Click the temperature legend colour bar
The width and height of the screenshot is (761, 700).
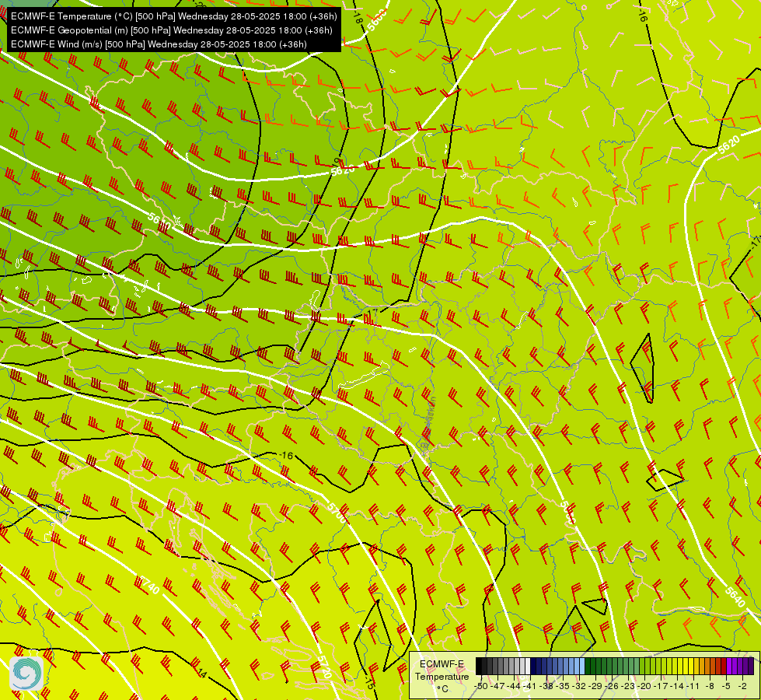click(615, 667)
